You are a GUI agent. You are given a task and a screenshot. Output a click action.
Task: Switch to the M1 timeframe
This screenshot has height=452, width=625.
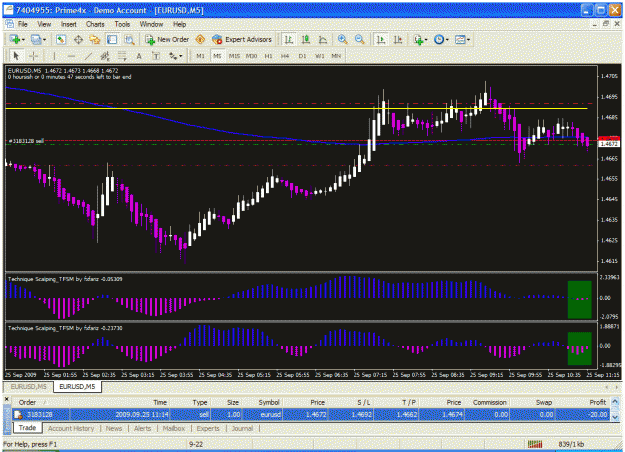click(x=200, y=56)
